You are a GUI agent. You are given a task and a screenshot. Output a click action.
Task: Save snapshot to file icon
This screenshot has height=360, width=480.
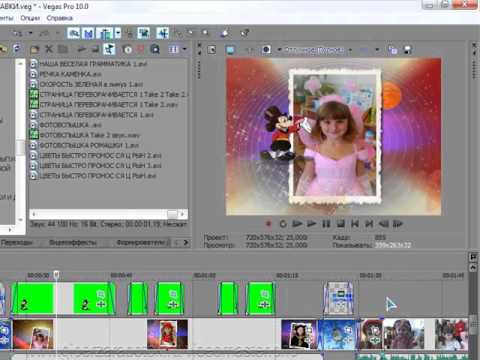(408, 50)
